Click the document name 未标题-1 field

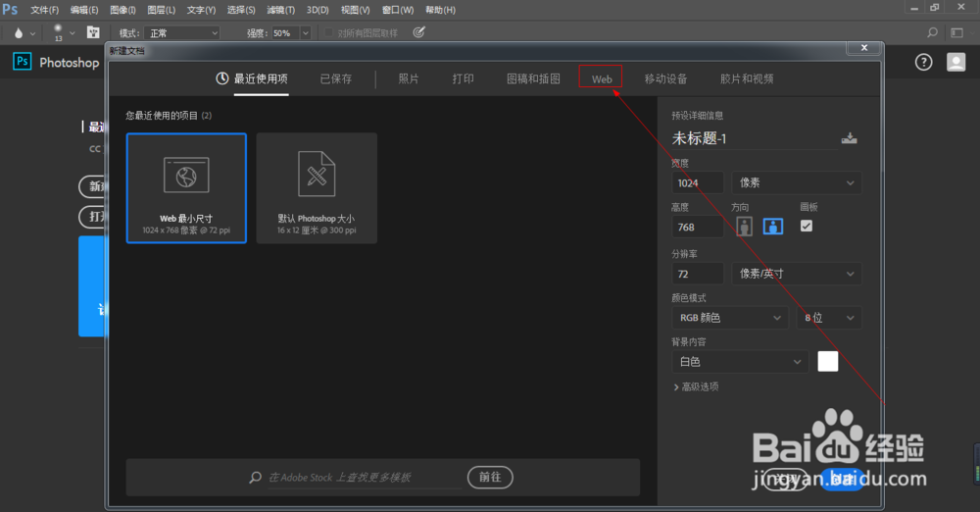pyautogui.click(x=755, y=138)
